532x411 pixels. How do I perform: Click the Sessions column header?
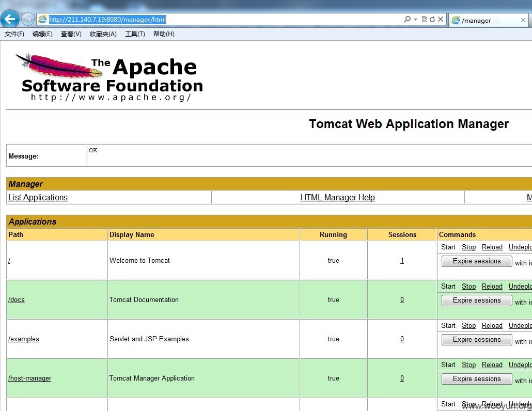click(402, 234)
